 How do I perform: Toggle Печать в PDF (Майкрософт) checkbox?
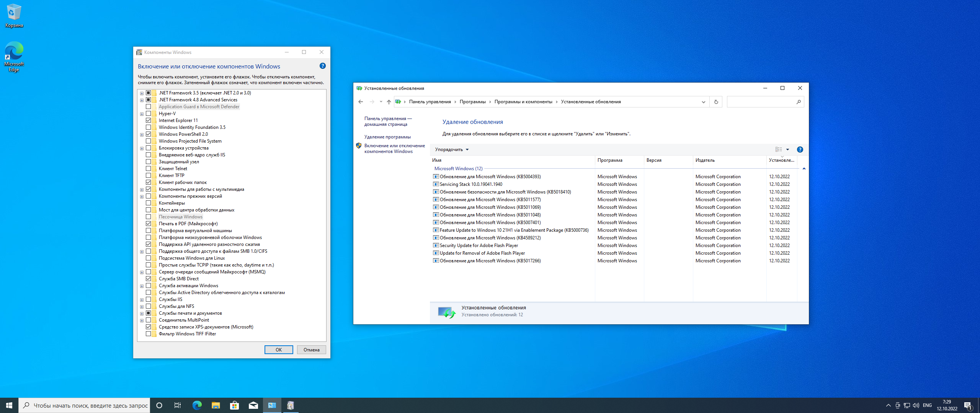[148, 224]
